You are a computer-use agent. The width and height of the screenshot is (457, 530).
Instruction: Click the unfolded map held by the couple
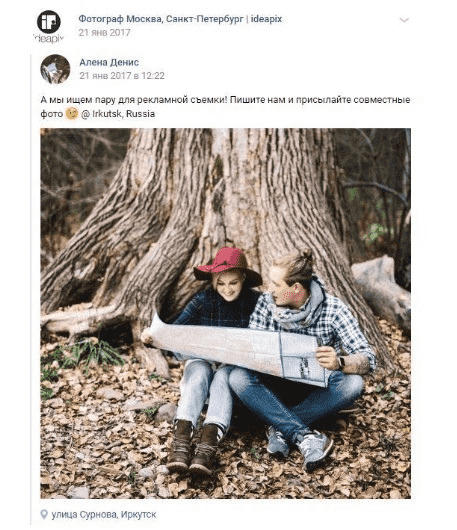[x=237, y=352]
